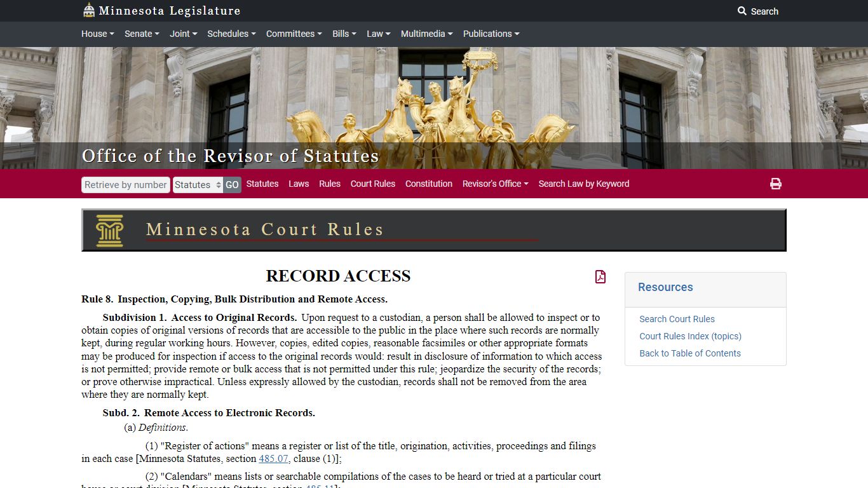Select Constitution in the navigation bar

tap(429, 184)
